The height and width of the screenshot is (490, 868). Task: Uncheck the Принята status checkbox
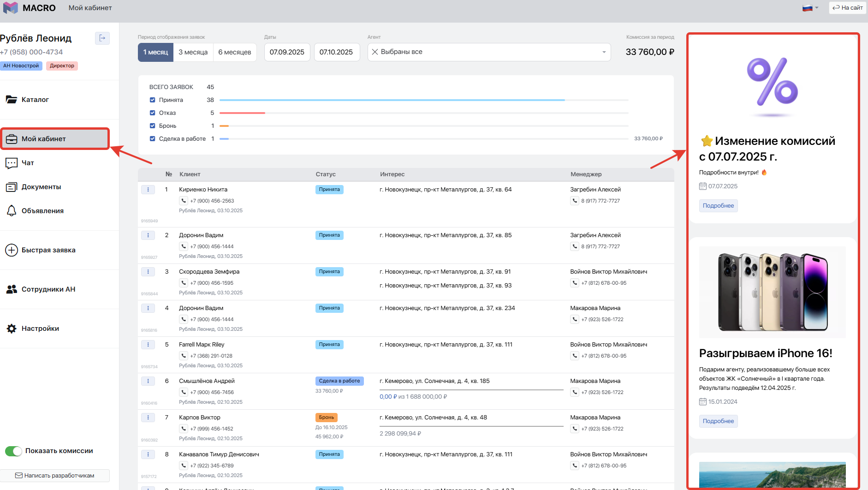[x=153, y=100]
